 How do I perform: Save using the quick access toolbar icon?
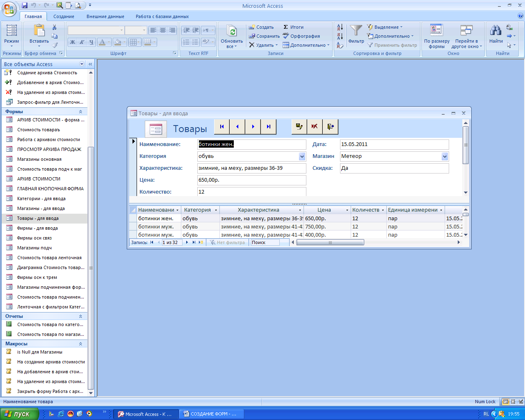tap(25, 6)
